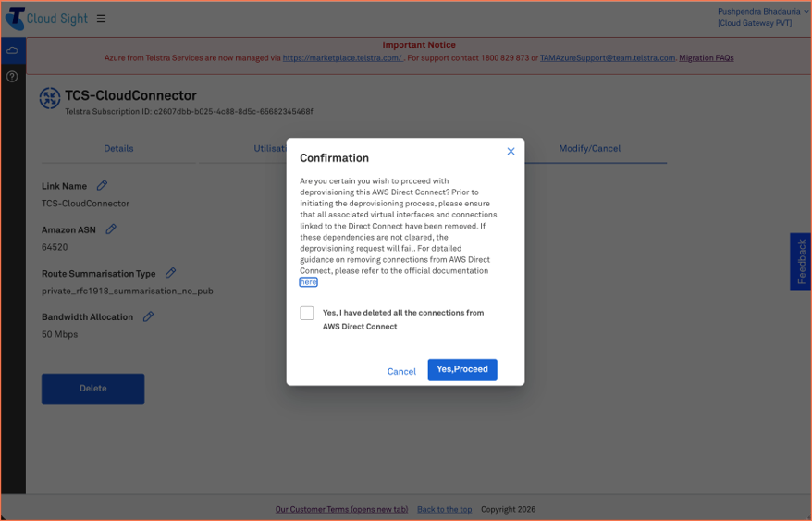This screenshot has width=812, height=521.
Task: Edit the Link Name with pencil icon
Action: (102, 185)
